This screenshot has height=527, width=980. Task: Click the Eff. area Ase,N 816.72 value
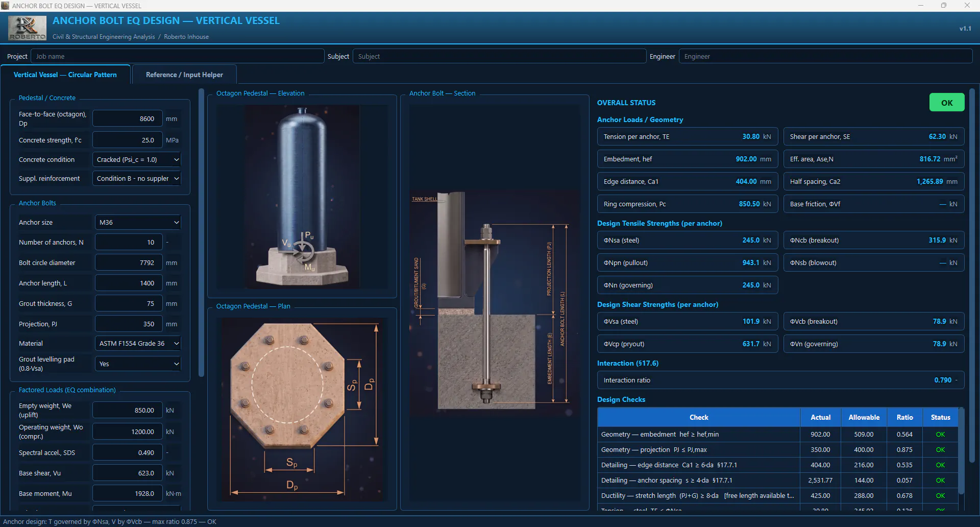[x=930, y=159]
